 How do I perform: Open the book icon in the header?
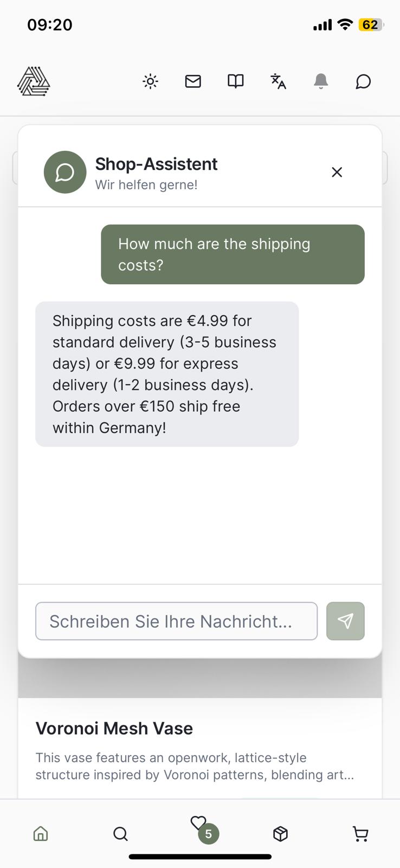pos(235,81)
